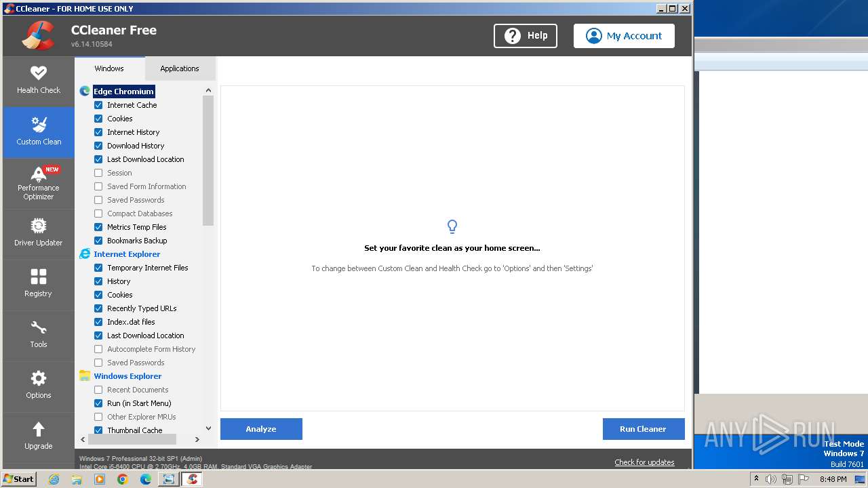The height and width of the screenshot is (488, 868).
Task: Click the Internet Explorer group icon
Action: click(x=85, y=253)
